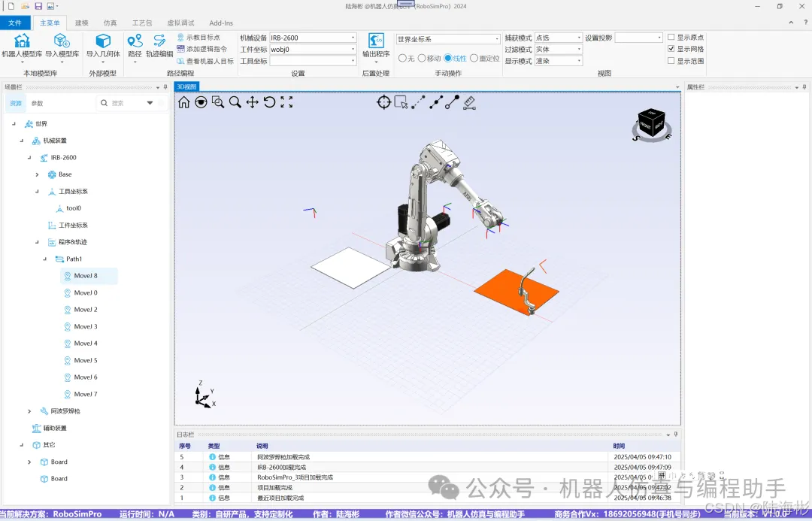Click 示教目标点 teach target point
The width and height of the screenshot is (812, 521).
(x=198, y=38)
